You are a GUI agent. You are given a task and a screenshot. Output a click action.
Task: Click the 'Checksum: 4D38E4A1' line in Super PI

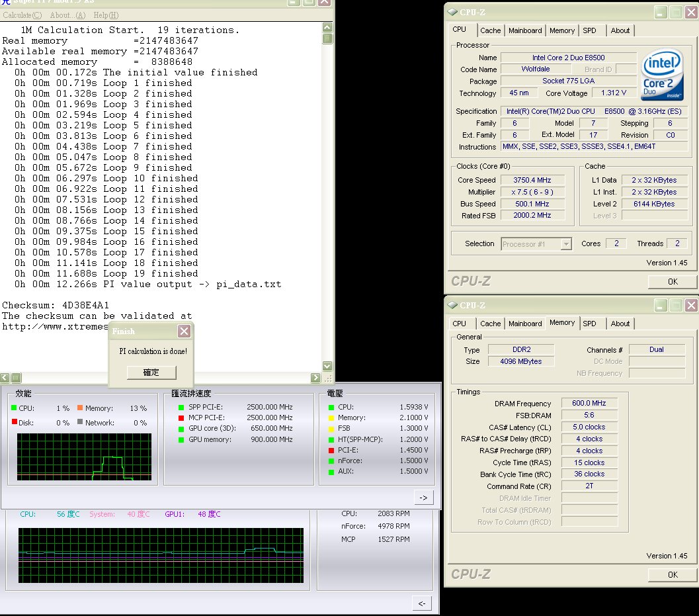point(56,306)
